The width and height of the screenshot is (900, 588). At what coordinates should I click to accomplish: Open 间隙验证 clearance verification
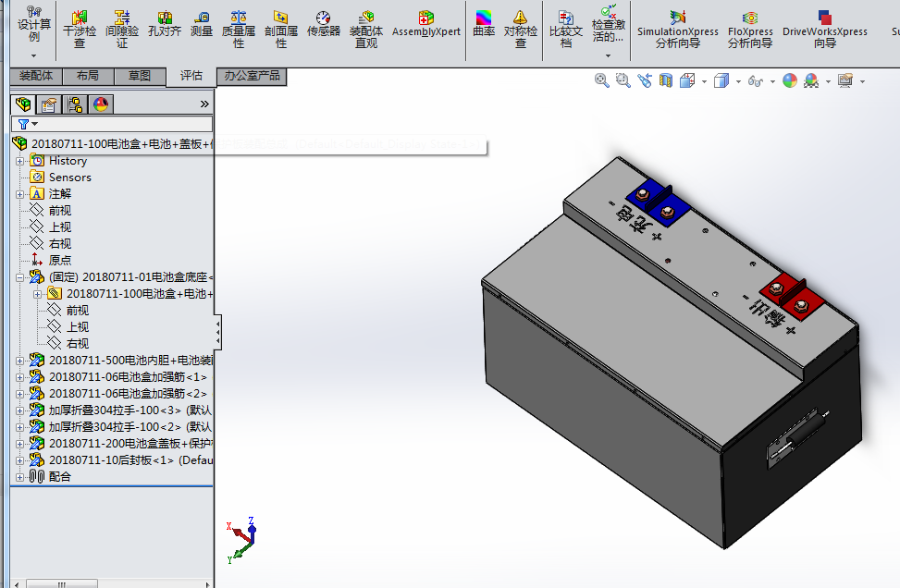(x=122, y=29)
